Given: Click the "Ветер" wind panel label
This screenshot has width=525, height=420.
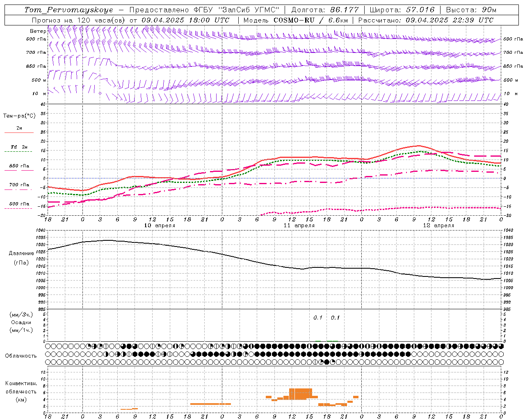Looking at the screenshot, I should 38,31.
